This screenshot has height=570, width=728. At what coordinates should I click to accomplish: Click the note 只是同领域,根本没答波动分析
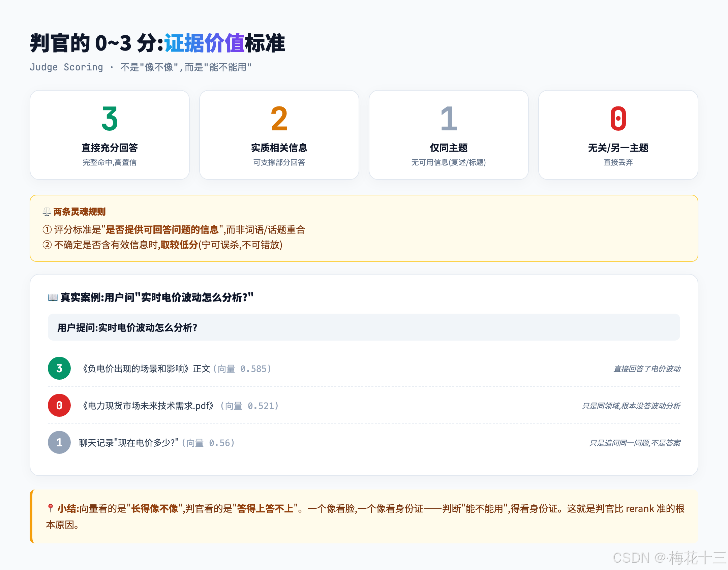pos(631,406)
